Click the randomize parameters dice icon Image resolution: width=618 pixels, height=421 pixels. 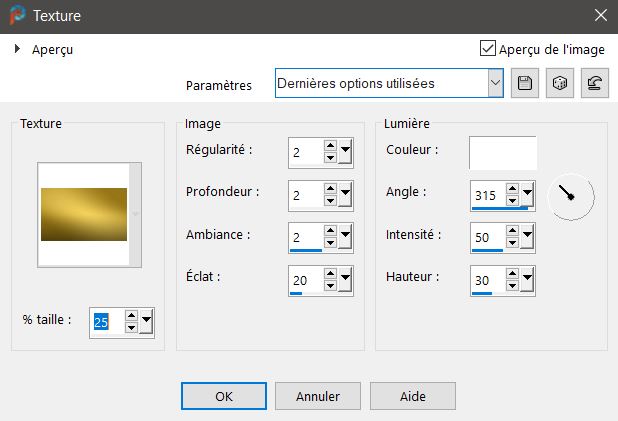click(560, 84)
